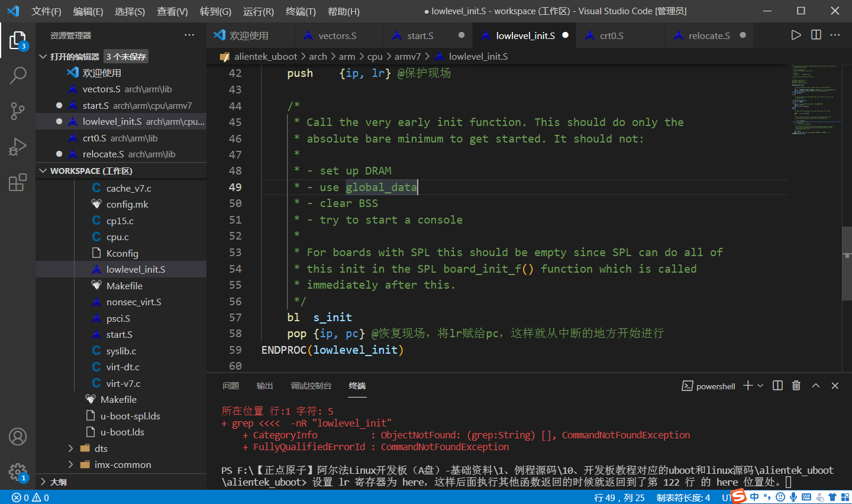
Task: Split the terminal panel
Action: [777, 386]
